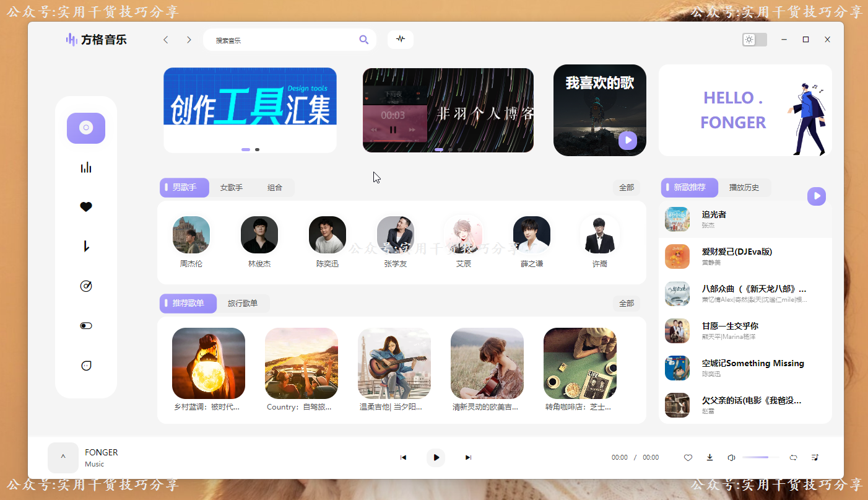Click the back navigation chevron near search
Image resolution: width=868 pixels, height=500 pixels.
click(166, 39)
